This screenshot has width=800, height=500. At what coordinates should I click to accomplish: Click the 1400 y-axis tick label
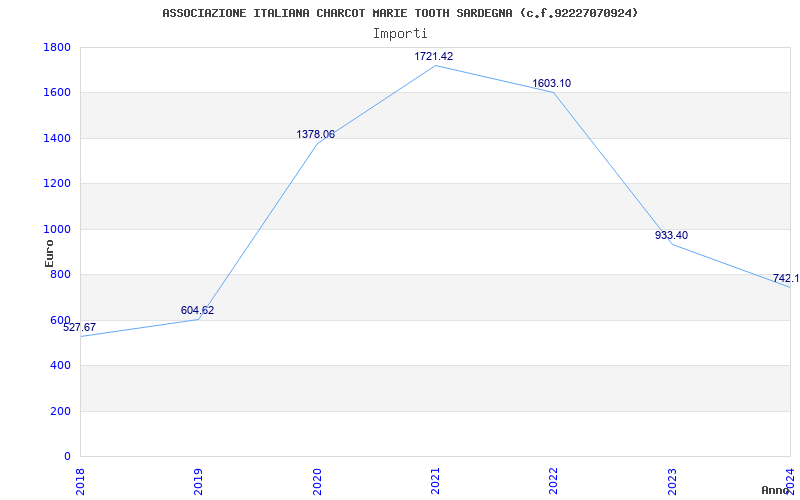(x=57, y=138)
